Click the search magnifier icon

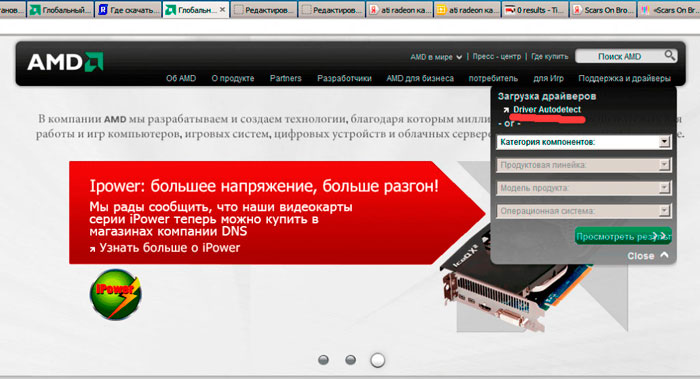tap(669, 56)
